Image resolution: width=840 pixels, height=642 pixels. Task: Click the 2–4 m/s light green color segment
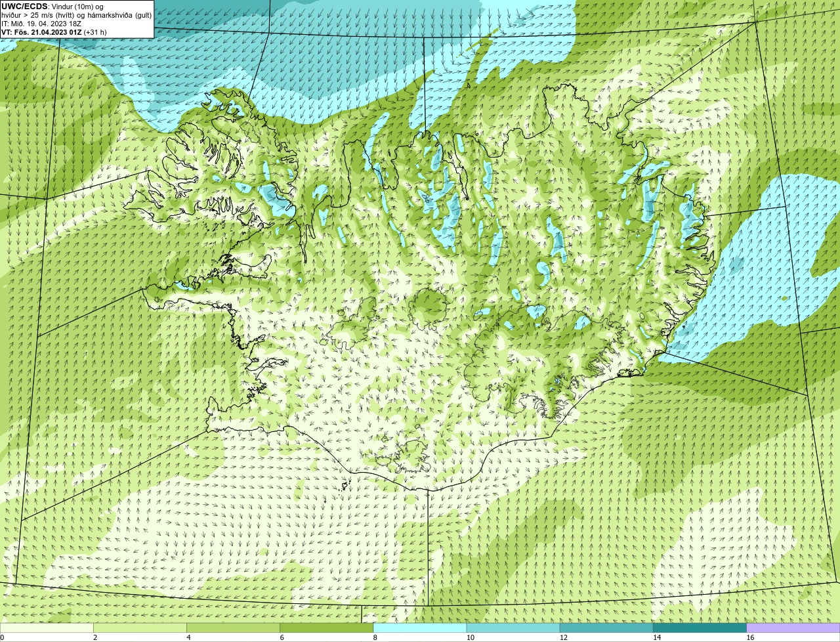point(140,628)
